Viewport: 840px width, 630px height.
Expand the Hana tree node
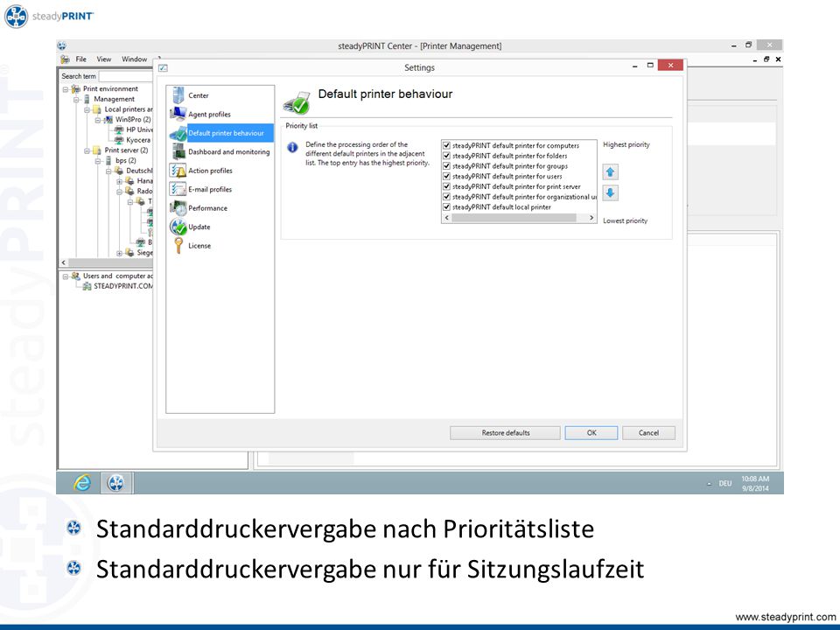(120, 182)
